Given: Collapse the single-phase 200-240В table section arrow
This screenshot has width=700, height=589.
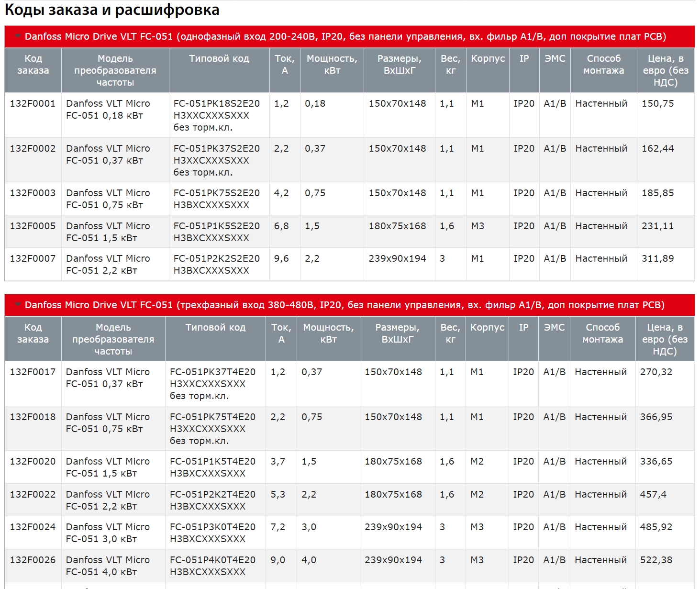Looking at the screenshot, I should (18, 36).
